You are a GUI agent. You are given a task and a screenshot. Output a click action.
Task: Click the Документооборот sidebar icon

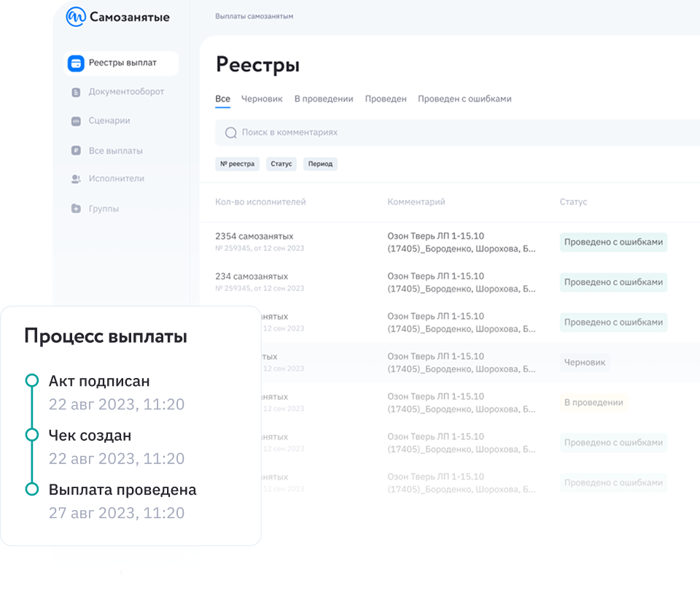(x=76, y=93)
